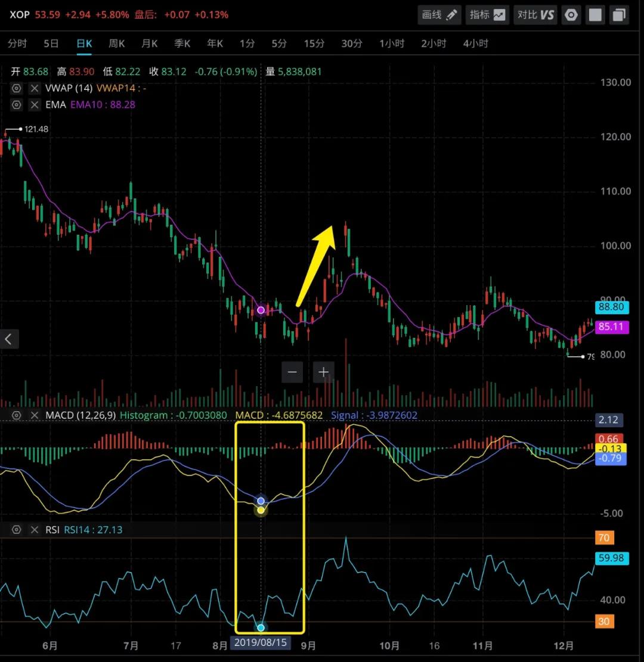
Task: Open chart settings hexagon icon in top toolbar
Action: click(571, 15)
